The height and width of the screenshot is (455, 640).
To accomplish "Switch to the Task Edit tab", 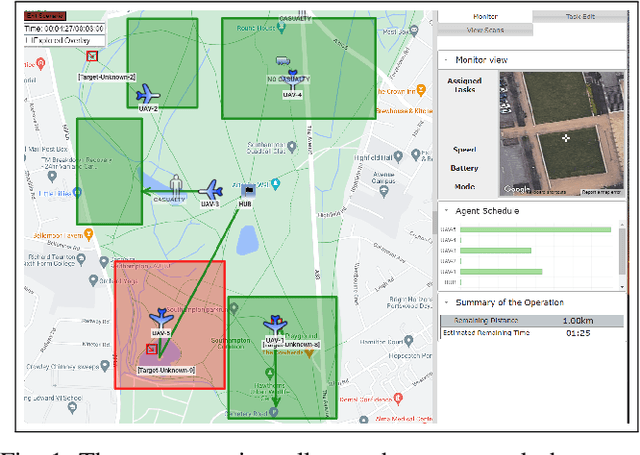I will (578, 17).
